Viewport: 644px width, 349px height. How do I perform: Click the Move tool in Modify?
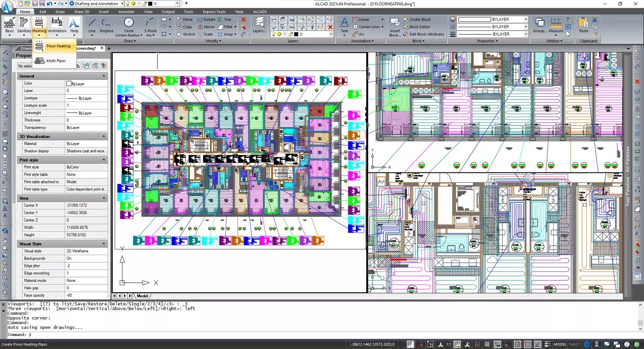tap(184, 19)
